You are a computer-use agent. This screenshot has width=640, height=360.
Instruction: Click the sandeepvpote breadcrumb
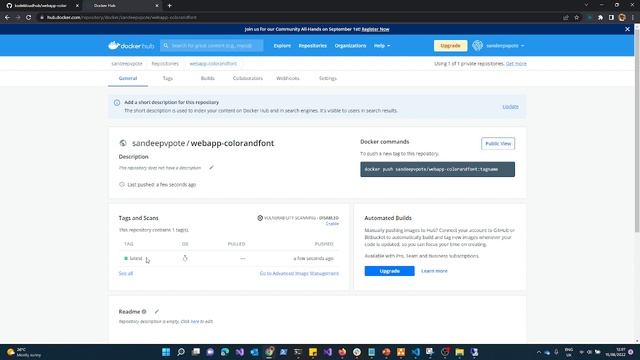[127, 64]
